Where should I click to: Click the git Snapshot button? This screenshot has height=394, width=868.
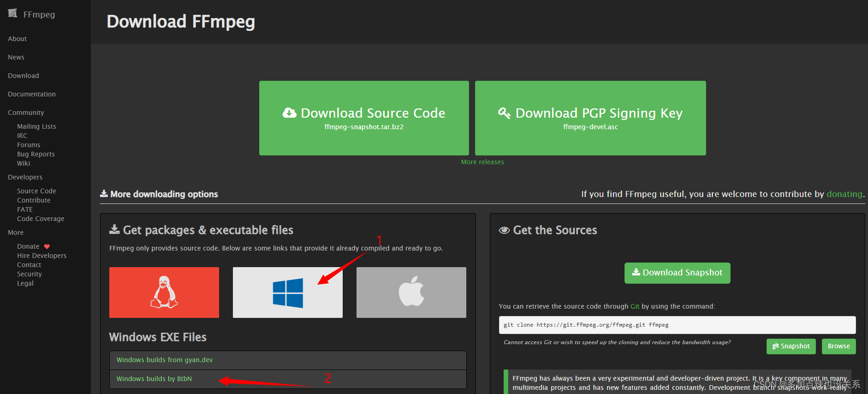pos(791,346)
